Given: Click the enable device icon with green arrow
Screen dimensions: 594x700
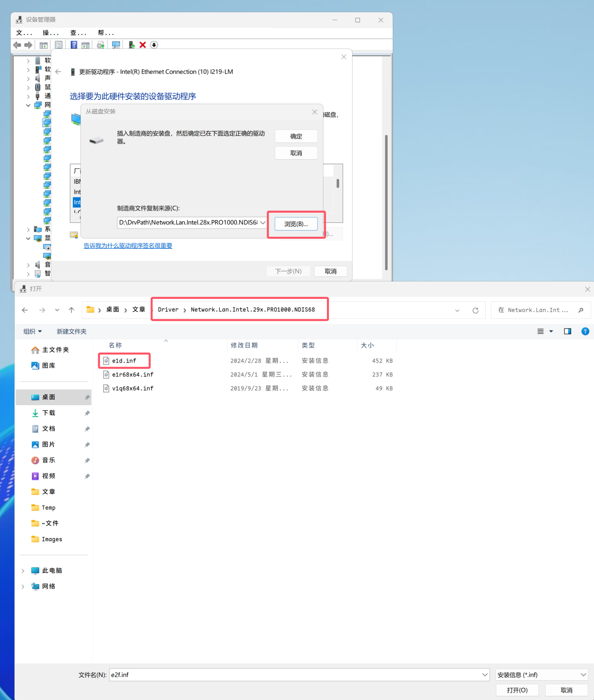Looking at the screenshot, I should point(132,45).
